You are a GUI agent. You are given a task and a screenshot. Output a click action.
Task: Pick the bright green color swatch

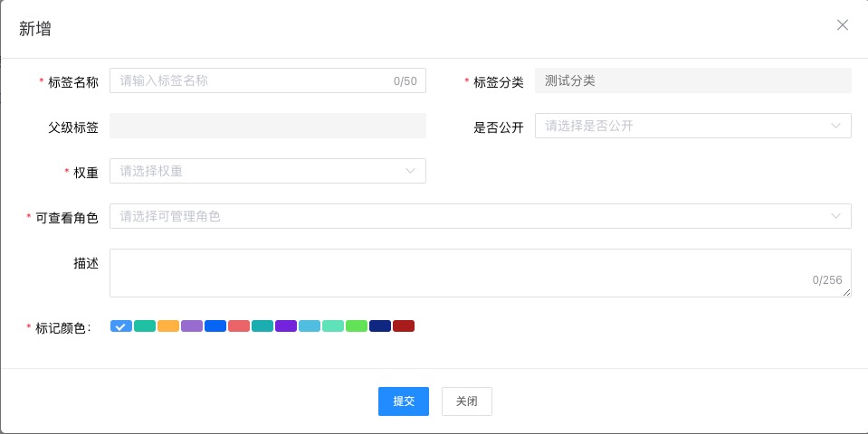coord(357,326)
